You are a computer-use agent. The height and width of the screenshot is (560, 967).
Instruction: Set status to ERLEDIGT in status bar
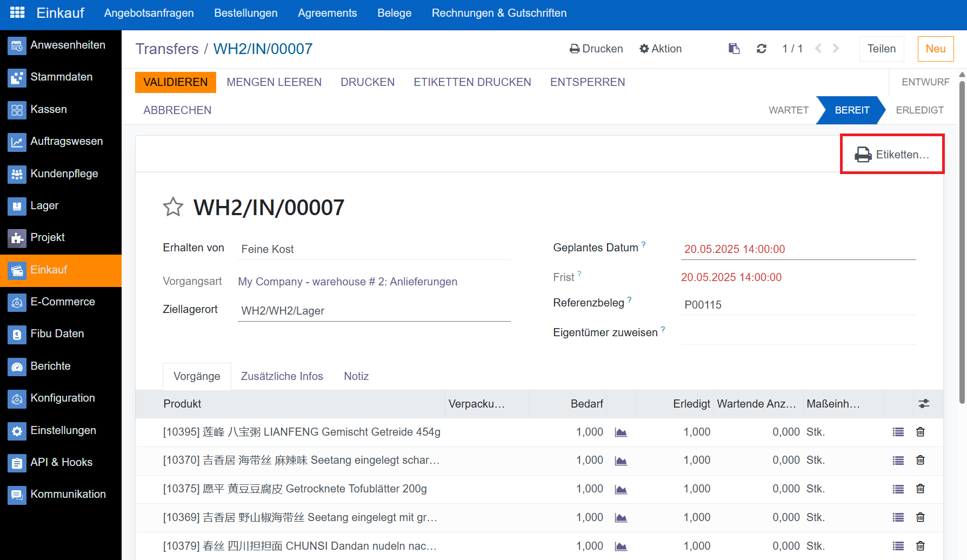click(919, 110)
